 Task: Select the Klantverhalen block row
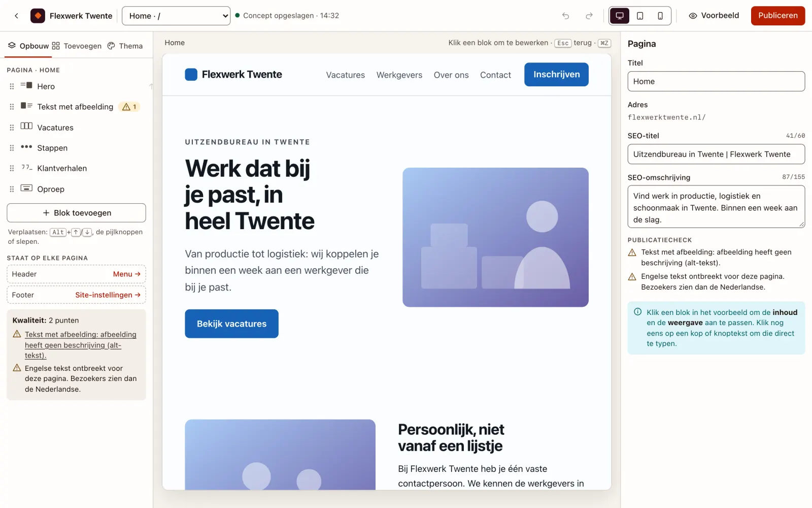tap(76, 168)
